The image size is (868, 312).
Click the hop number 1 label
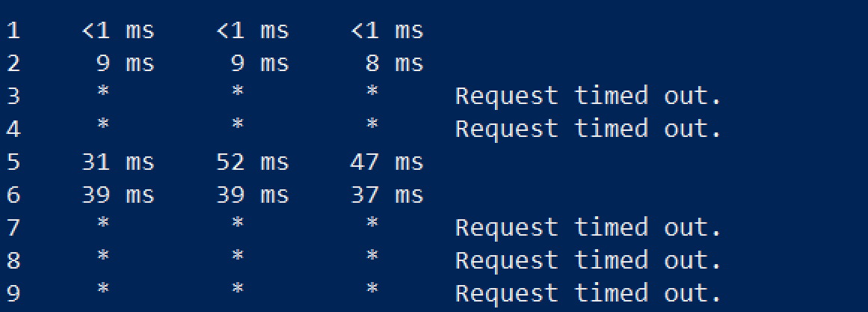[13, 31]
